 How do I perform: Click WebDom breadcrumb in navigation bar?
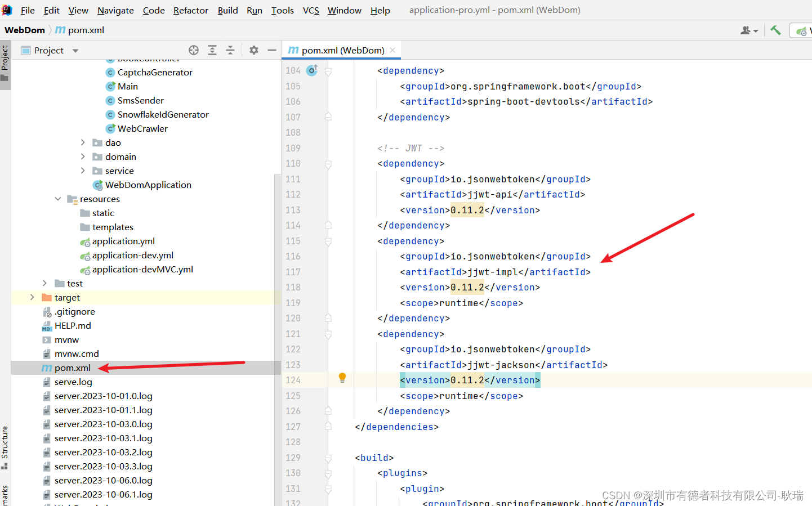click(x=25, y=30)
